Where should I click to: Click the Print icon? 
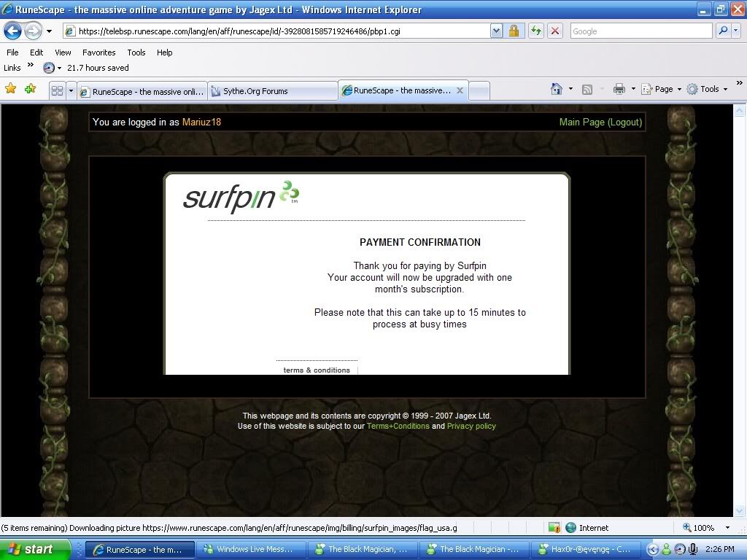pyautogui.click(x=619, y=89)
